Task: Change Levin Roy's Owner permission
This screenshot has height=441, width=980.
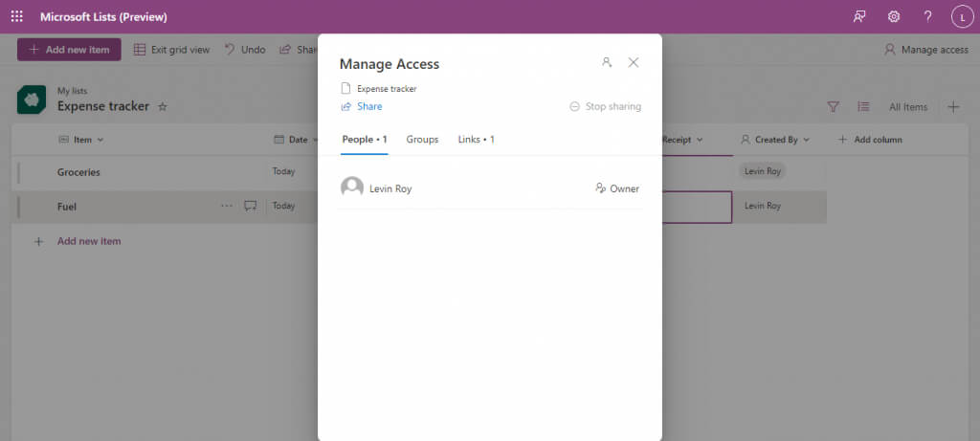Action: 616,188
